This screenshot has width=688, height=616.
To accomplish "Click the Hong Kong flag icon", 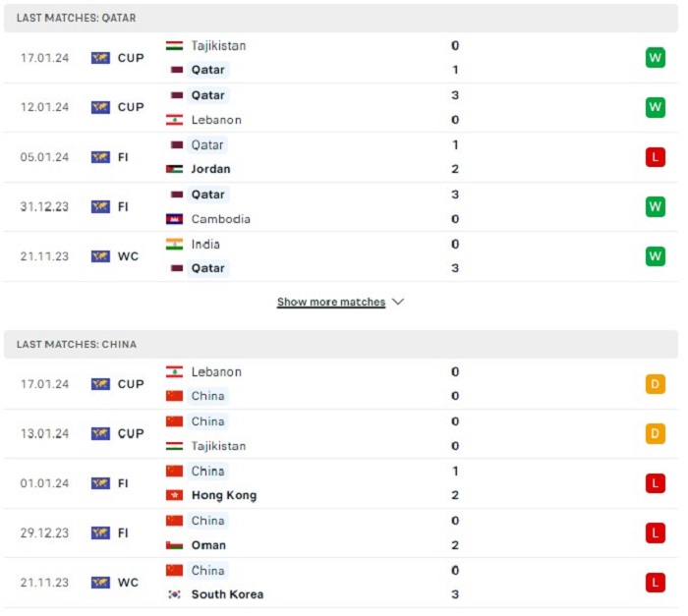I will click(174, 495).
